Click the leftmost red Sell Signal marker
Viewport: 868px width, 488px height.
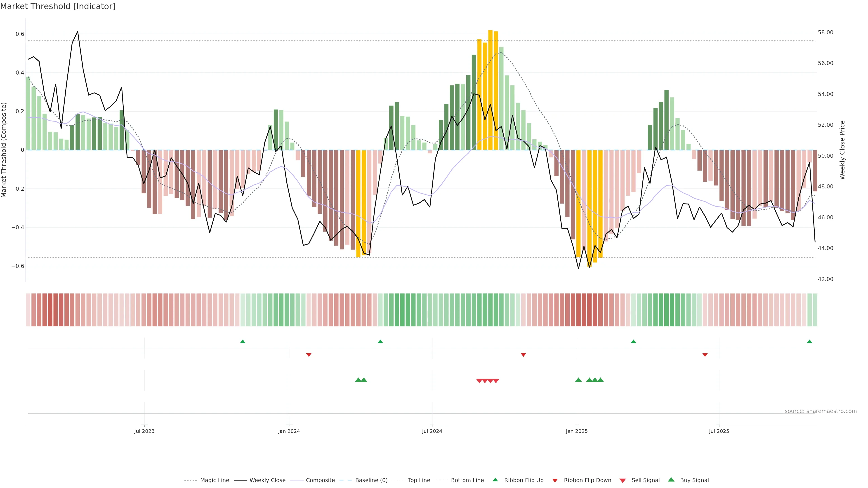(x=479, y=381)
